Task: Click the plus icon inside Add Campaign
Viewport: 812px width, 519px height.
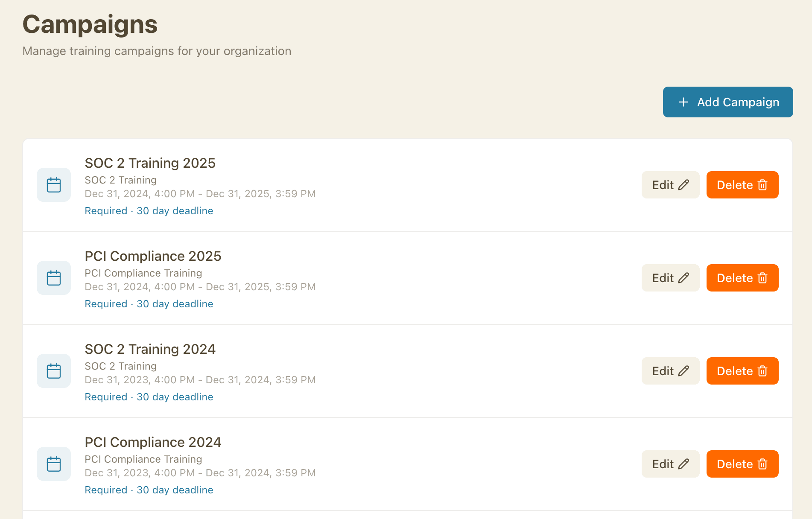Action: tap(683, 102)
